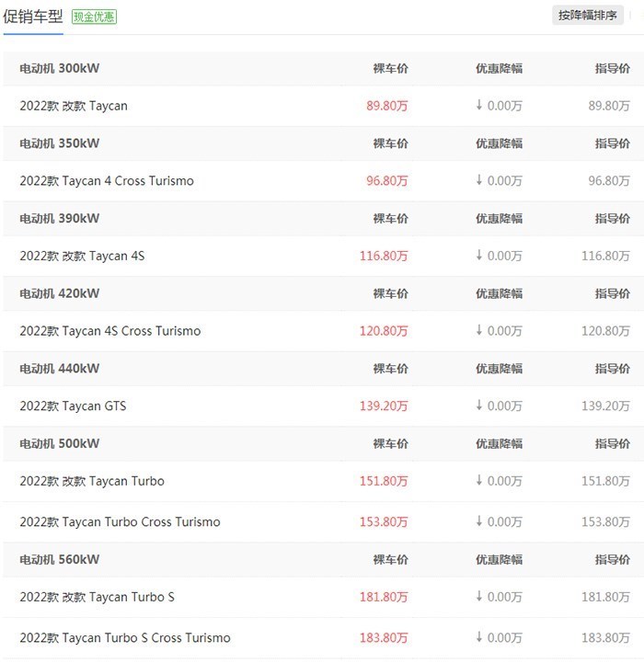
Task: Open 2022款 Taycan 4S Cross Turismo link
Action: [x=110, y=331]
